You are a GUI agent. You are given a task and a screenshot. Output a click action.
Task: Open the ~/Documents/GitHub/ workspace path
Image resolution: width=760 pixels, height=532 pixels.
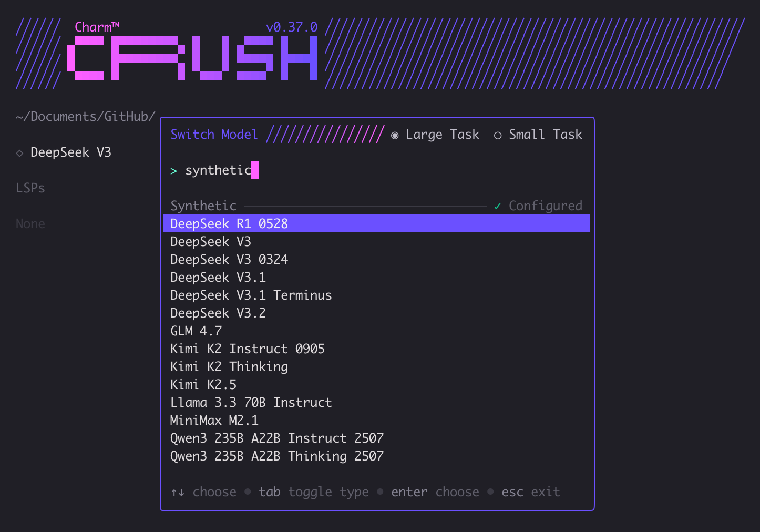click(x=85, y=117)
